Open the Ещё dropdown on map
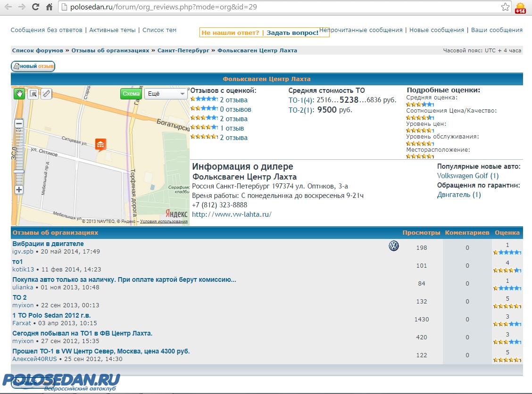The height and width of the screenshot is (394, 532). tap(166, 94)
